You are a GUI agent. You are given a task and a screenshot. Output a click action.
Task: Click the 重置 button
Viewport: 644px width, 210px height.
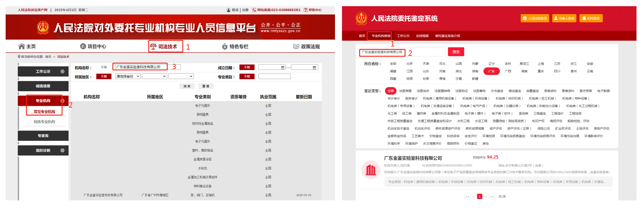point(206,86)
